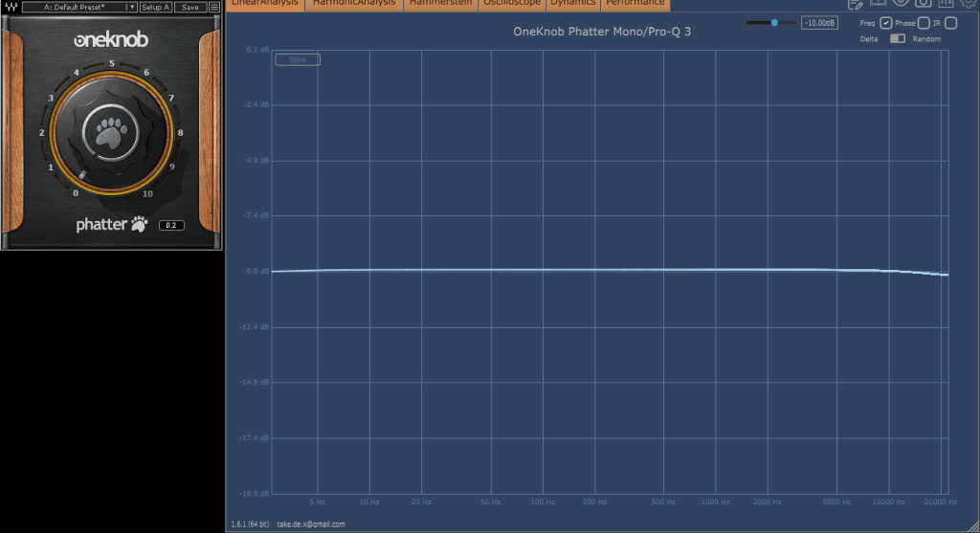Take a snapshot with camera icon
The width and height of the screenshot is (980, 533).
point(924,3)
